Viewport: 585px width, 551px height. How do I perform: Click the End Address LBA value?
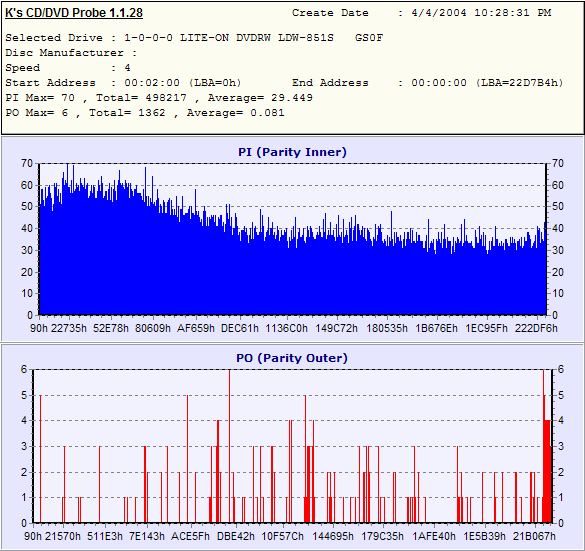[x=487, y=83]
